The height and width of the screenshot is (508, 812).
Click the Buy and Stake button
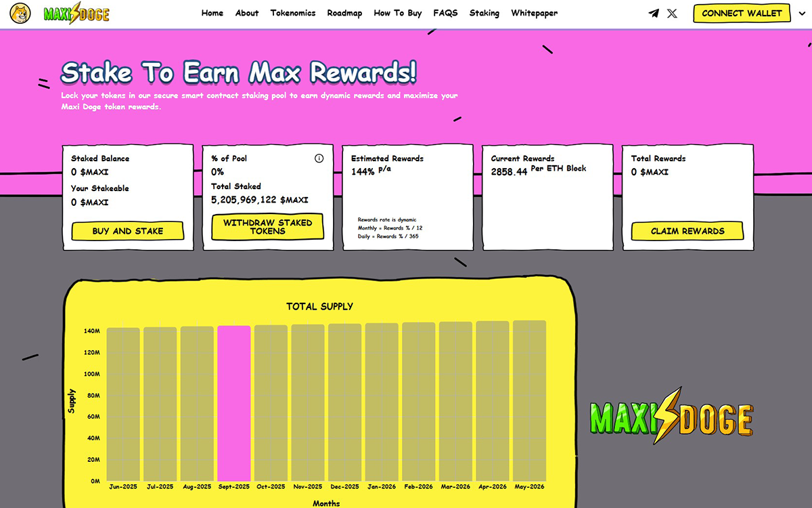tap(127, 231)
